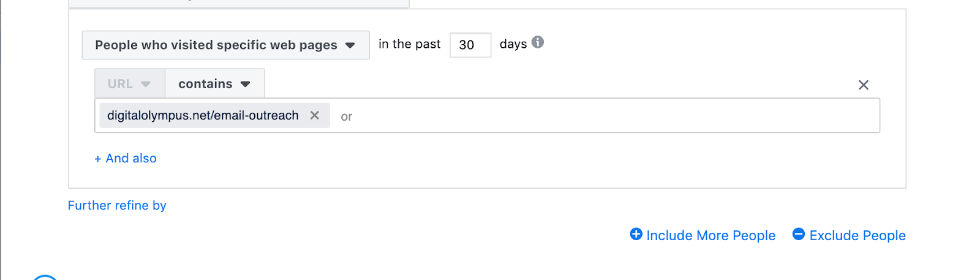Viewport: 980px width, 280px height.
Task: Click the "Exclude People" text link
Action: 857,235
